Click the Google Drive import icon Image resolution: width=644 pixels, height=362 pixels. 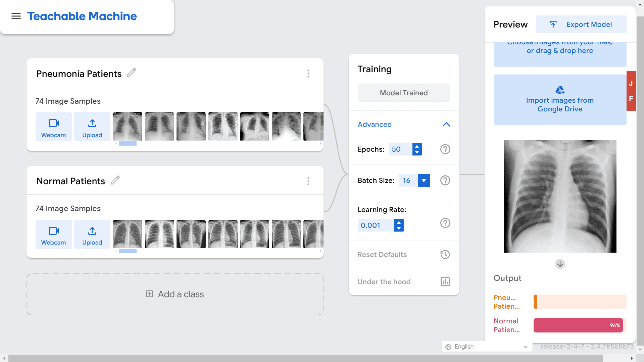(x=560, y=90)
